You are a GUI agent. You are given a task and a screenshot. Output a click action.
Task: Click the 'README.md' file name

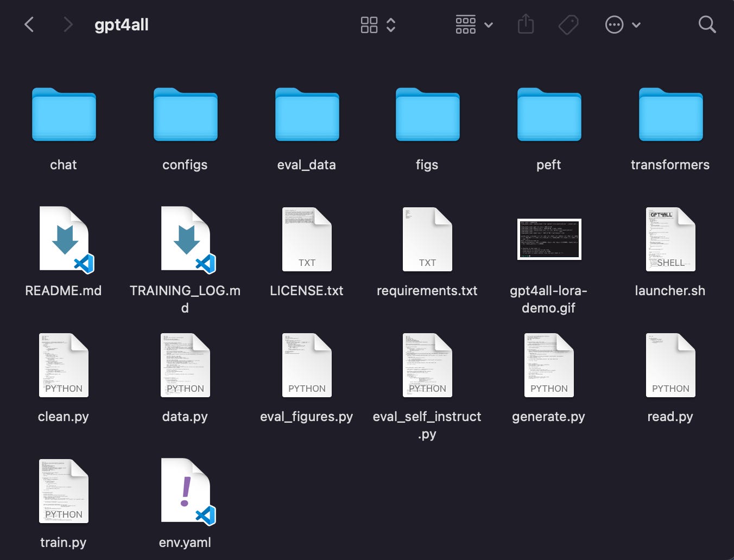point(64,291)
